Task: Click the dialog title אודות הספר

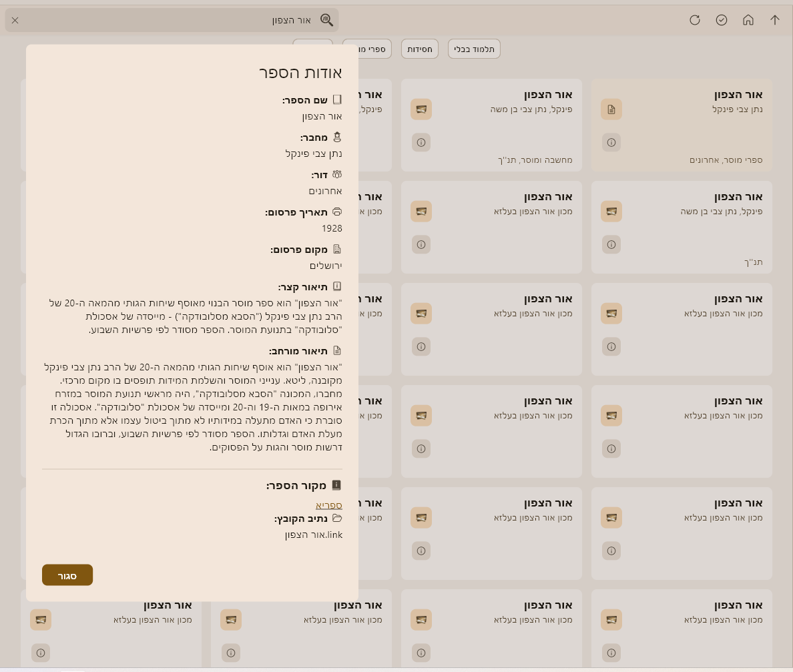Action: (x=300, y=73)
